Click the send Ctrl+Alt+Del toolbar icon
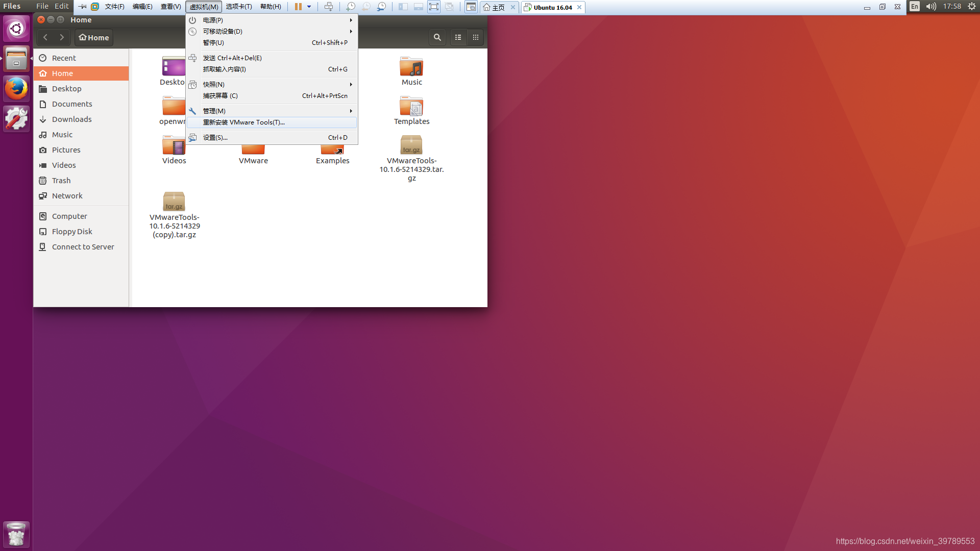The width and height of the screenshot is (980, 551). click(x=329, y=7)
